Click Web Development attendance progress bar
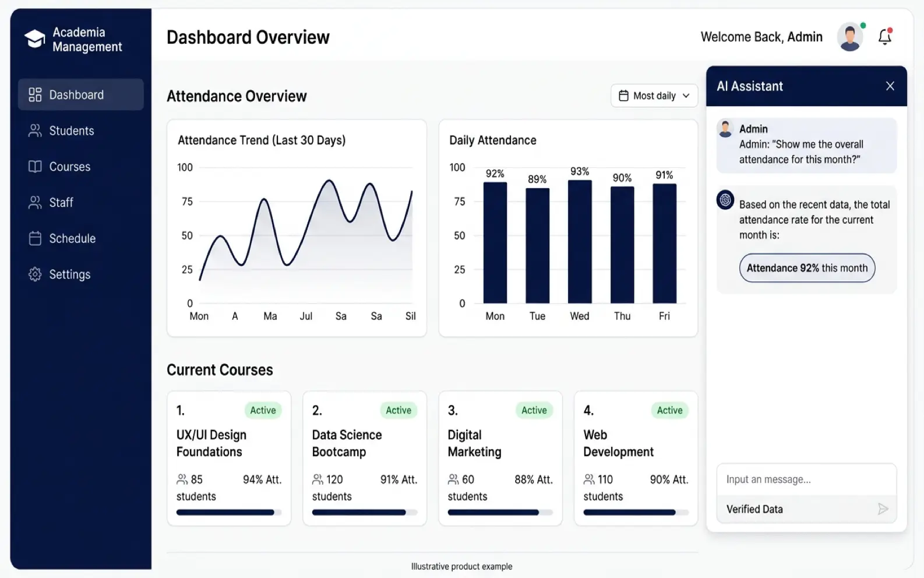Screen dimensions: 924x578 click(636, 513)
